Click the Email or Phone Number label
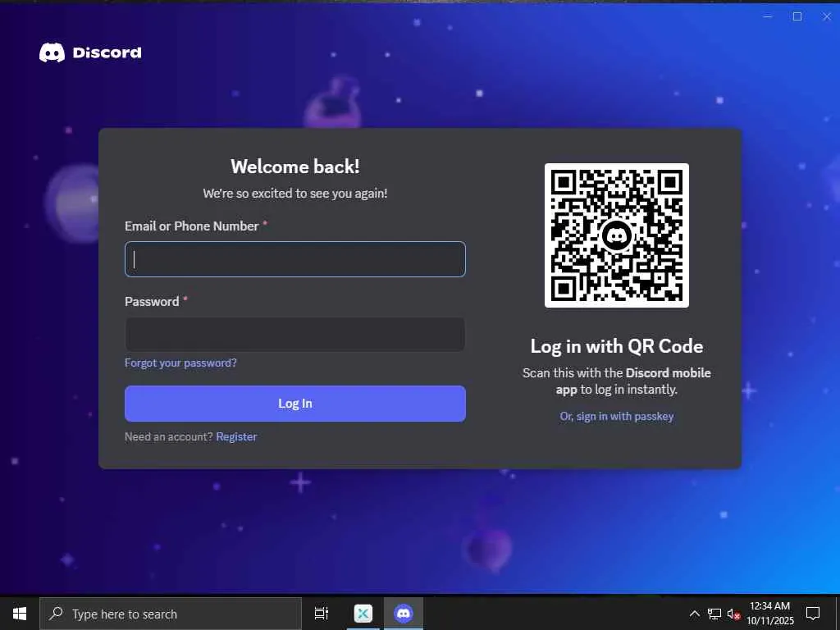840x630 pixels. tap(192, 226)
